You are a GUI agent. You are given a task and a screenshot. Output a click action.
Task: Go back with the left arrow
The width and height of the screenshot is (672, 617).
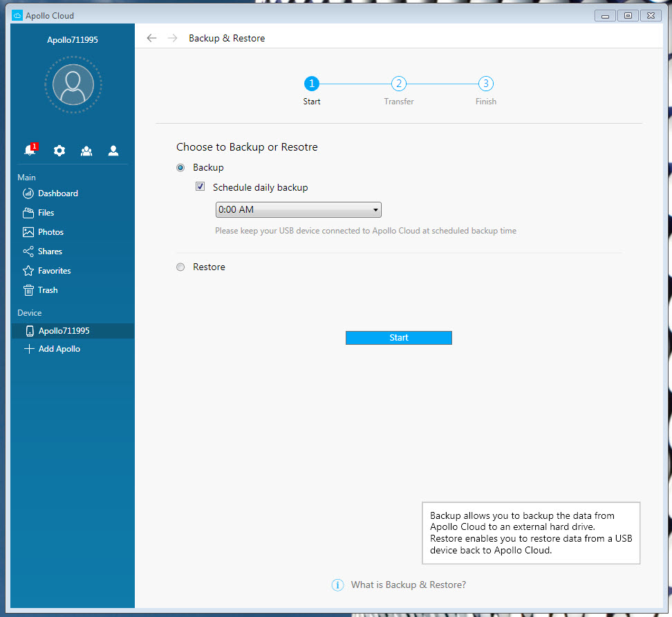[151, 38]
